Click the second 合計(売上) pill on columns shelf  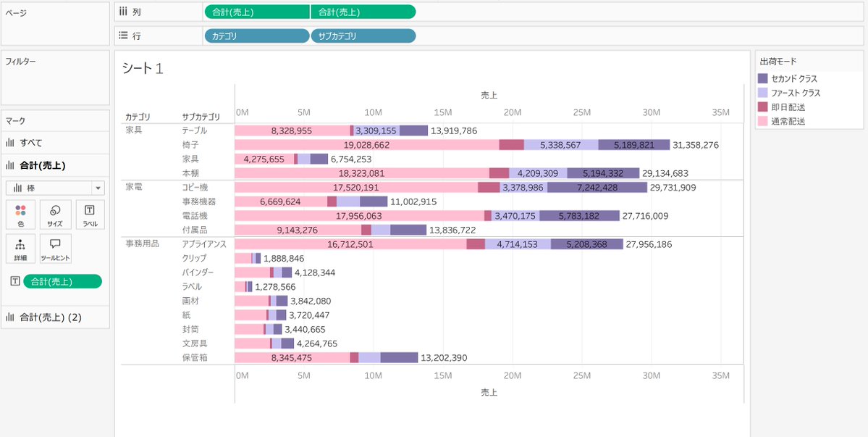(x=363, y=12)
